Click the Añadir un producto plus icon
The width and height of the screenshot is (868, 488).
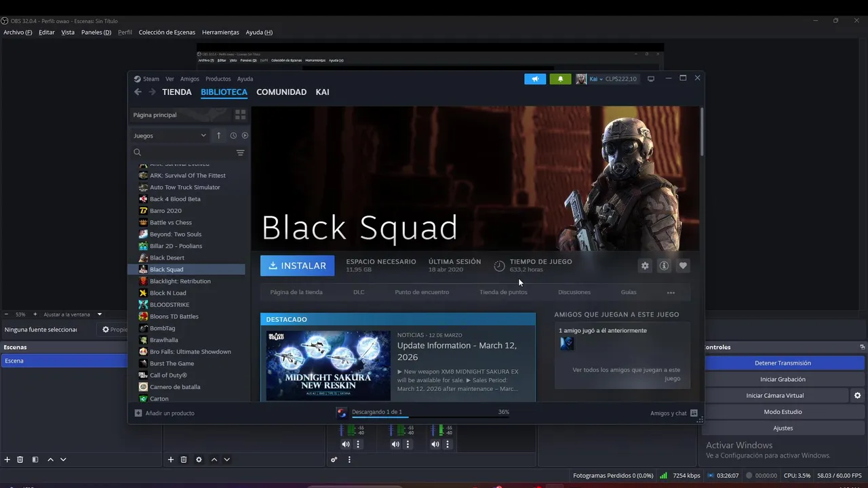point(138,413)
